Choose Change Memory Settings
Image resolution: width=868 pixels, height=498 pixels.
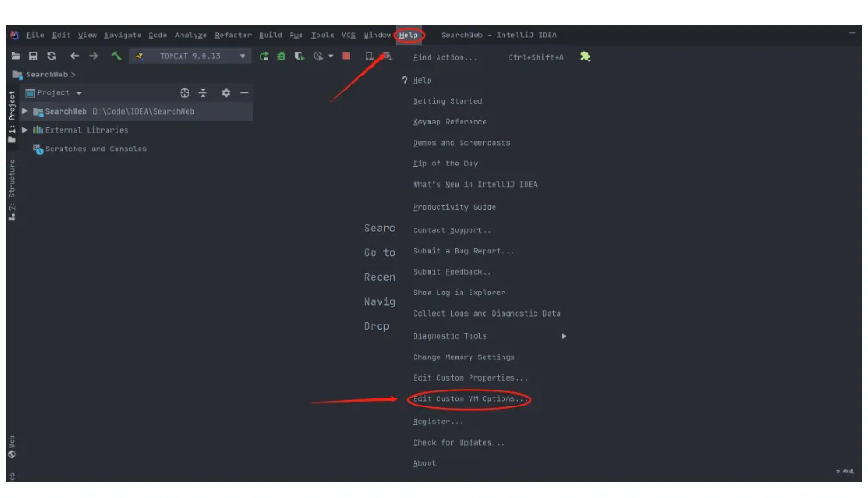pyautogui.click(x=463, y=357)
